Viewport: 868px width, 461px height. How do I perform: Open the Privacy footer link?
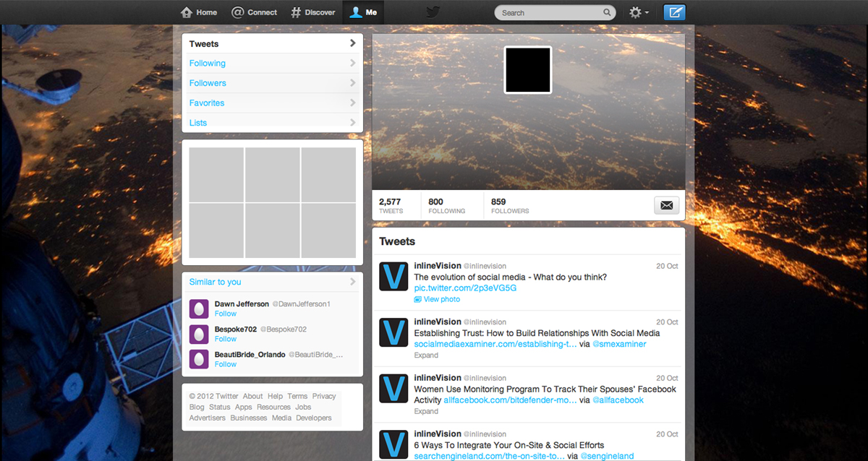coord(324,396)
